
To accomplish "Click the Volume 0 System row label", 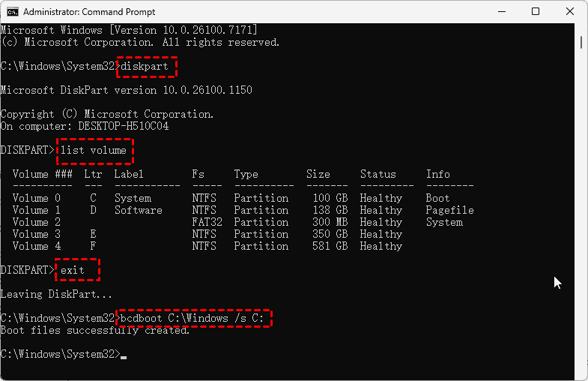I will (x=133, y=198).
